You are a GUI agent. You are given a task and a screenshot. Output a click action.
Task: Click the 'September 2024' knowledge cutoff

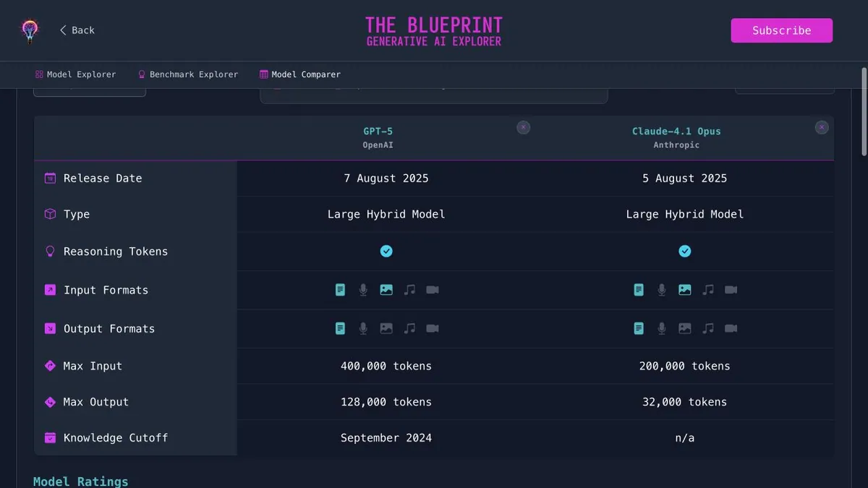[386, 437]
